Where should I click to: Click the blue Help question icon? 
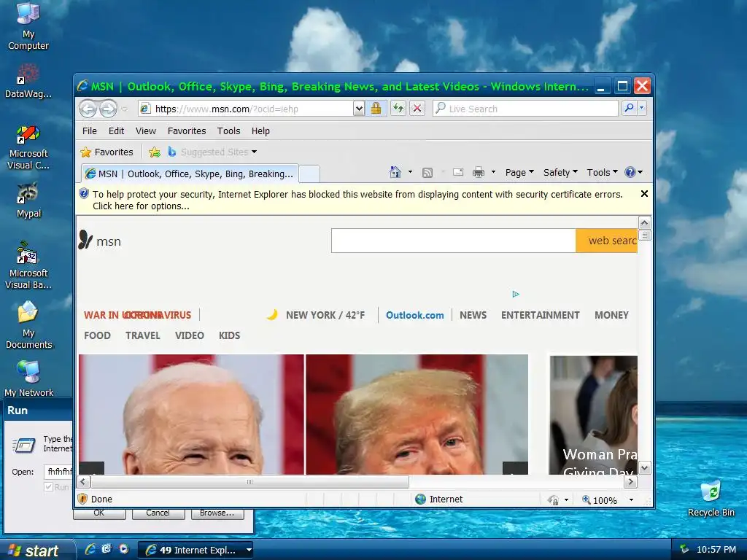(630, 172)
